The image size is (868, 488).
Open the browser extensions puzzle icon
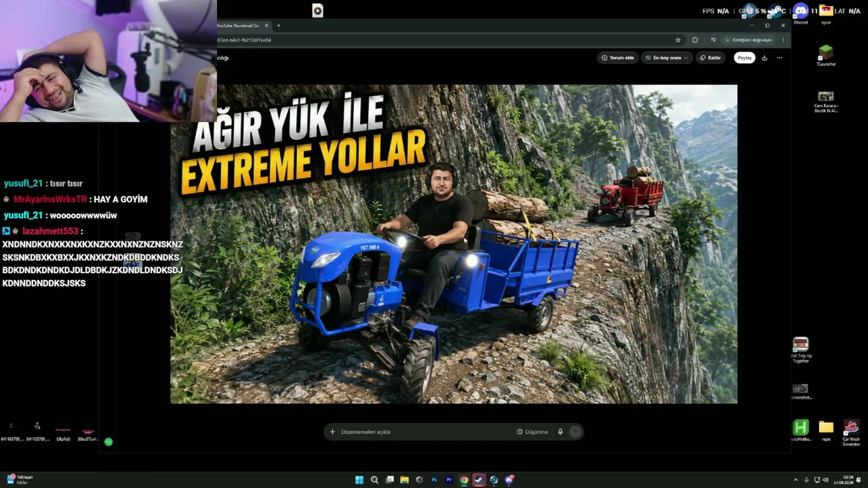pyautogui.click(x=695, y=40)
